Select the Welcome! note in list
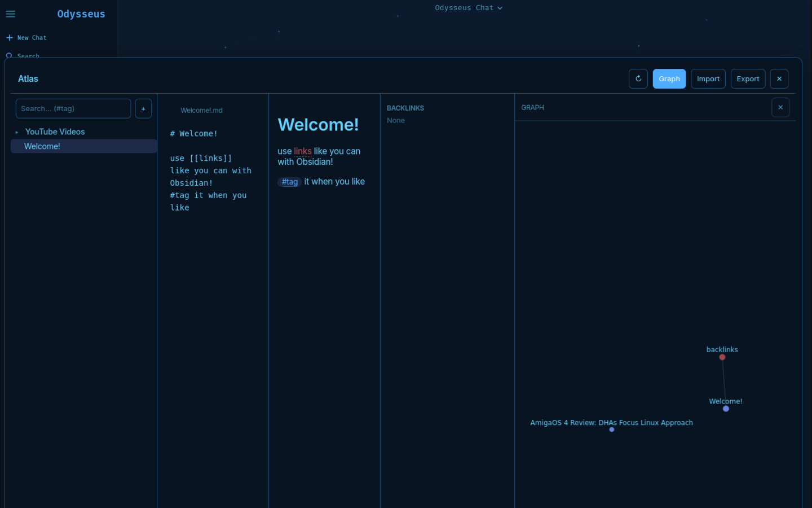812x508 pixels. [84, 146]
